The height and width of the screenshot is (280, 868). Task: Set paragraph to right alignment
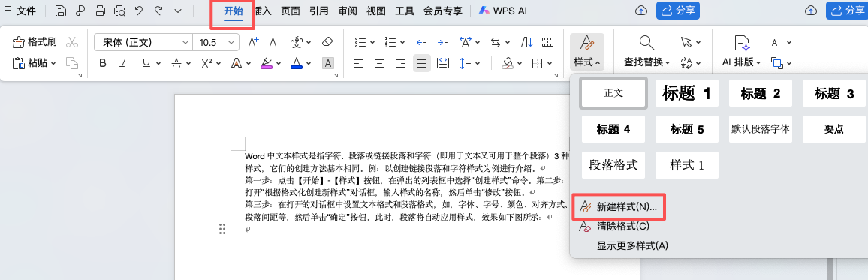coord(400,63)
